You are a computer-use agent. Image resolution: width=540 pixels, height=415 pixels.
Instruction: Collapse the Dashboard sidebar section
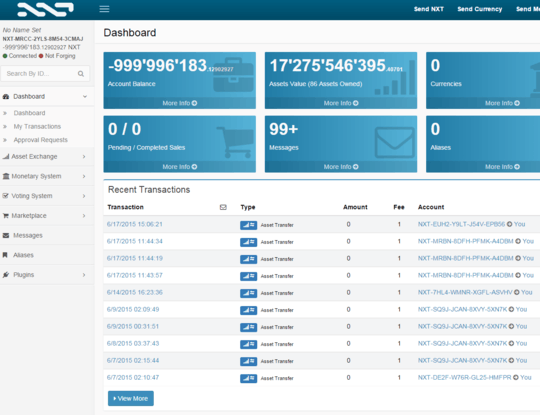(x=85, y=96)
